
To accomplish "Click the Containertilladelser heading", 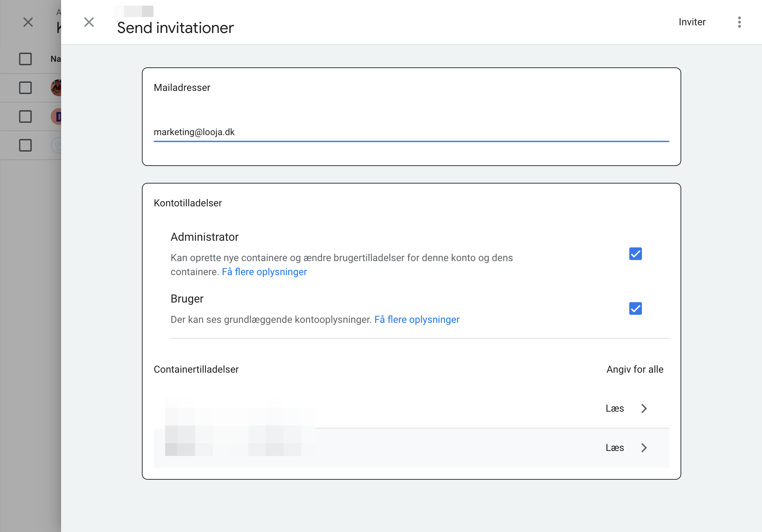I will pyautogui.click(x=196, y=370).
